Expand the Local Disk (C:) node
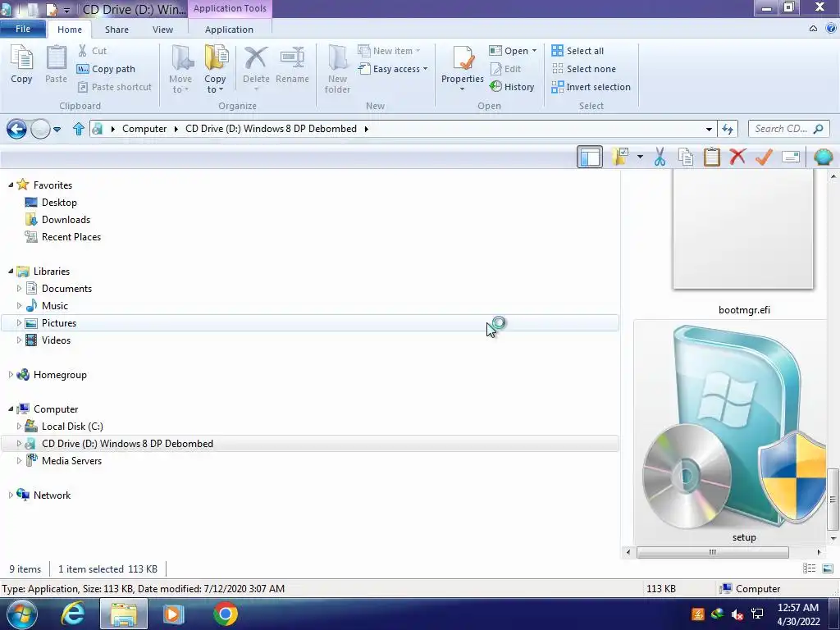Image resolution: width=840 pixels, height=630 pixels. click(20, 427)
